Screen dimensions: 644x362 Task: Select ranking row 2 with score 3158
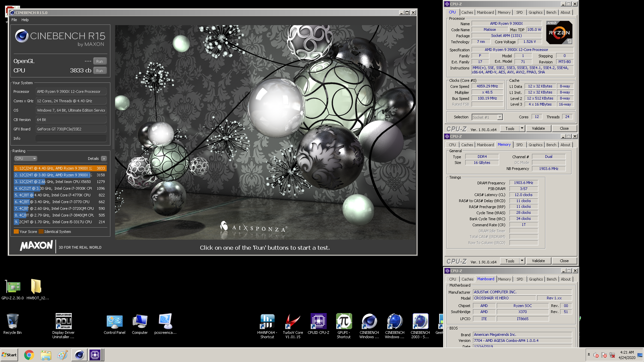tap(60, 175)
